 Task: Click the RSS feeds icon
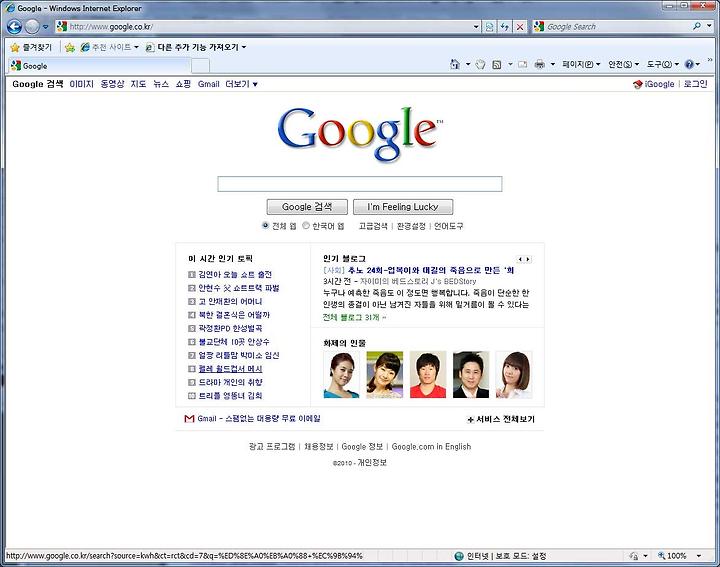(x=496, y=64)
